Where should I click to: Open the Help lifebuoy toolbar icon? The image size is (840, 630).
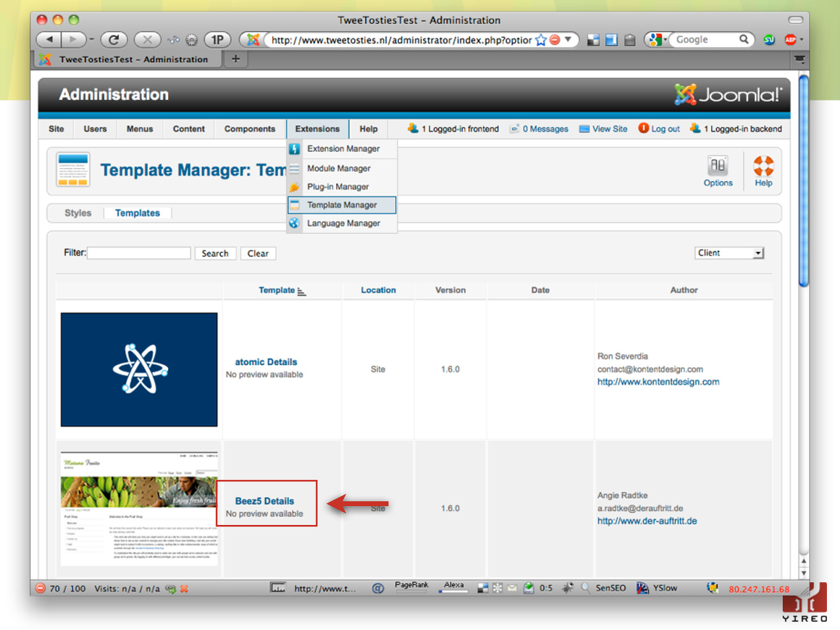(x=763, y=171)
